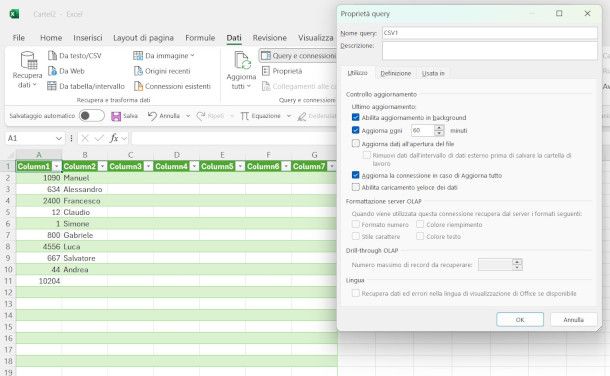
Task: Uncheck Aggiorna ogni minuti checkbox
Action: pos(356,130)
